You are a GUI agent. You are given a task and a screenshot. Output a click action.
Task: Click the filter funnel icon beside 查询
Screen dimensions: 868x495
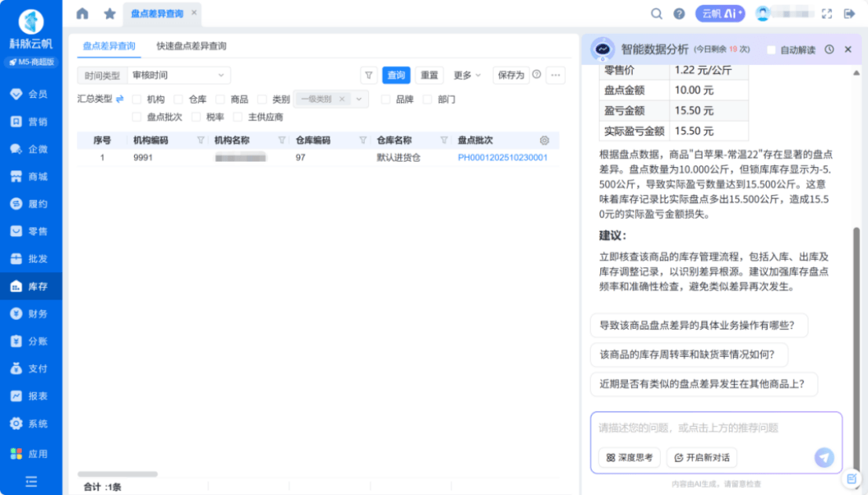[x=369, y=75]
